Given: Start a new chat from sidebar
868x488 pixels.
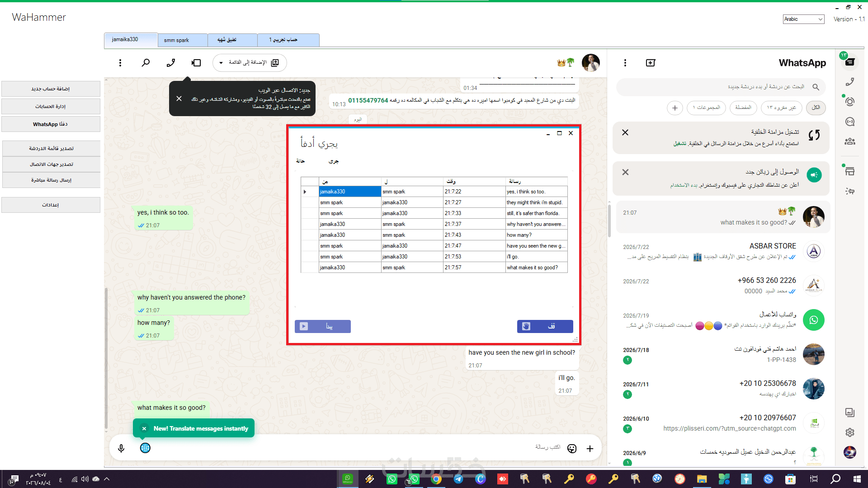Looking at the screenshot, I should [651, 63].
